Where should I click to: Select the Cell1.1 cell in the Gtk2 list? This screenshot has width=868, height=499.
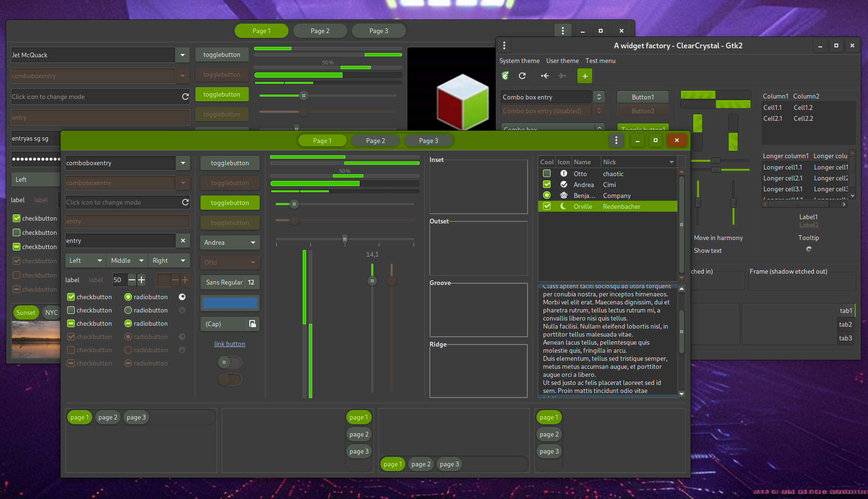coord(772,107)
